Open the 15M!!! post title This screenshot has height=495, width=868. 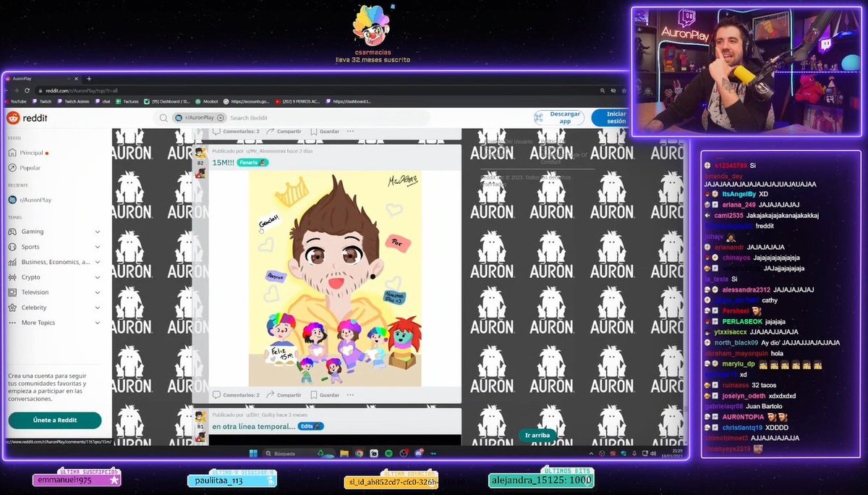point(222,163)
